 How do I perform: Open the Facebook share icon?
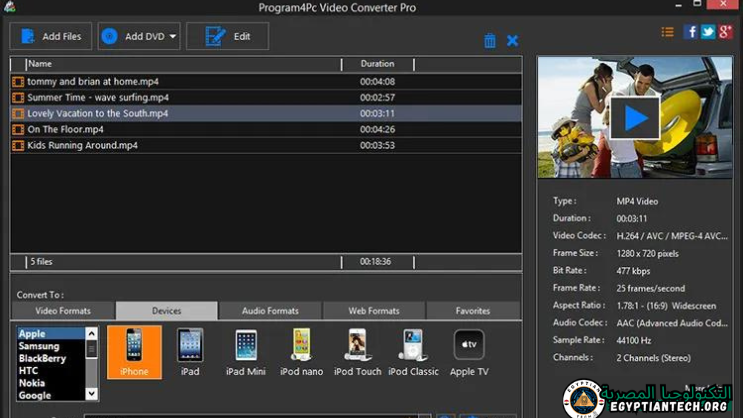(x=691, y=32)
